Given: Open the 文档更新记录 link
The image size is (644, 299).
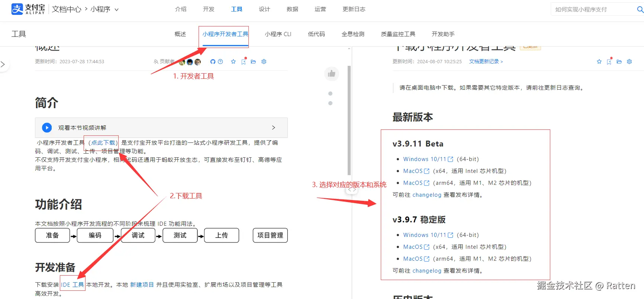Looking at the screenshot, I should pyautogui.click(x=486, y=62).
